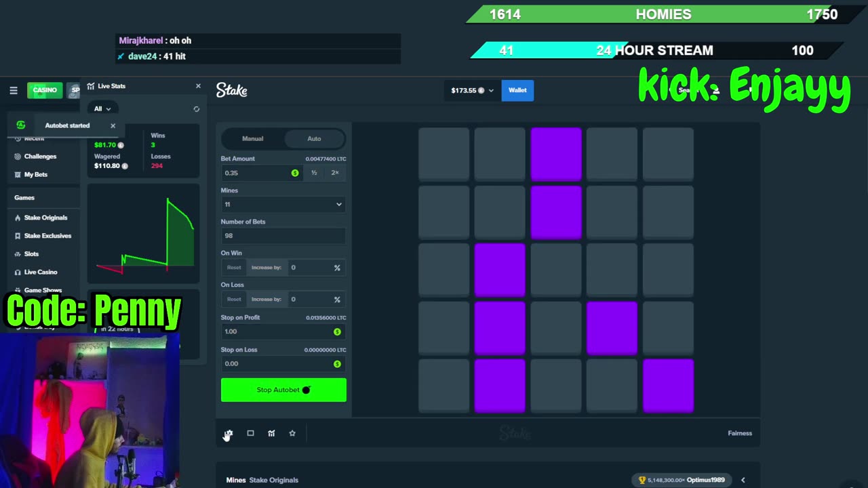This screenshot has width=868, height=488.
Task: Open My Bets in sidebar
Action: pyautogui.click(x=35, y=175)
